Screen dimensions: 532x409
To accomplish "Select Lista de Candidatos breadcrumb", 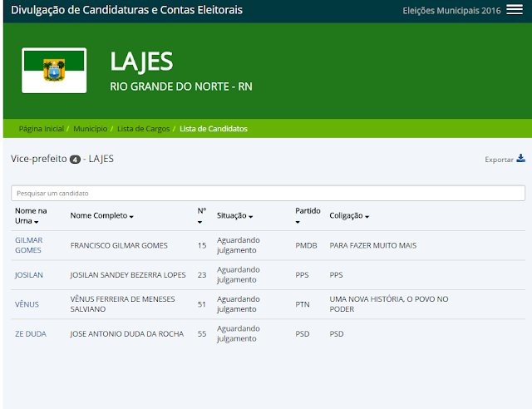I will point(214,129).
